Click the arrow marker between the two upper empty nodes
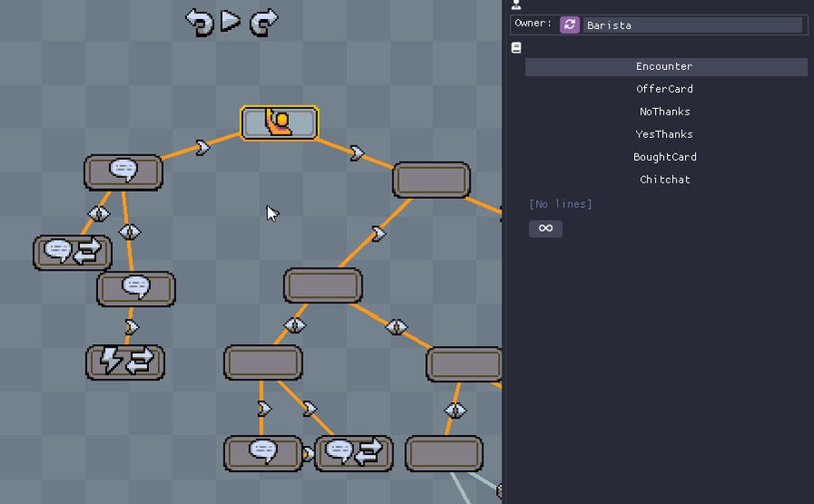Viewport: 814px width, 504px height. (379, 233)
